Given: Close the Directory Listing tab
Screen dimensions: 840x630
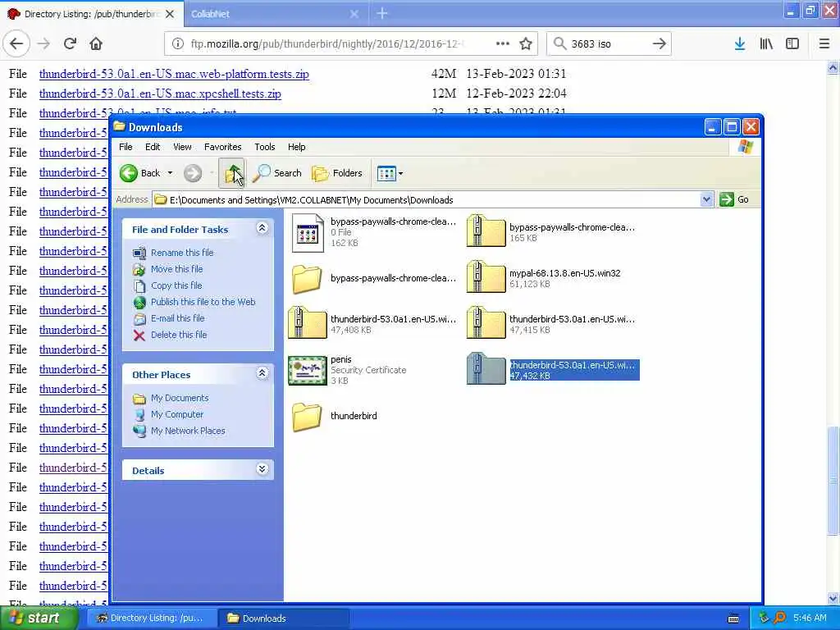Looking at the screenshot, I should pyautogui.click(x=170, y=14).
